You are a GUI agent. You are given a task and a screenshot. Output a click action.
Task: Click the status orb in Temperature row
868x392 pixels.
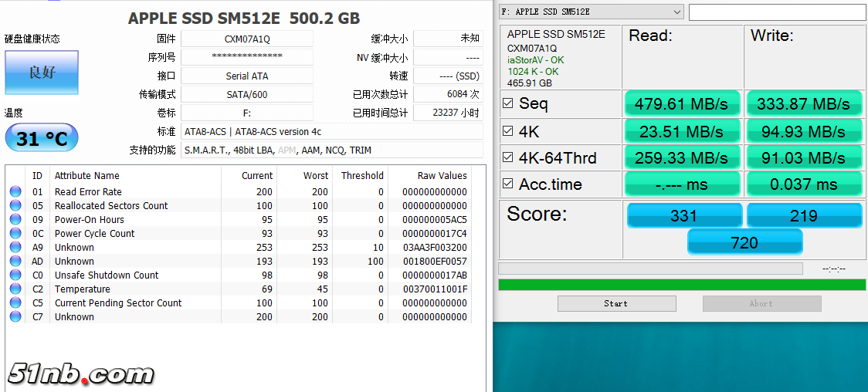pyautogui.click(x=15, y=289)
